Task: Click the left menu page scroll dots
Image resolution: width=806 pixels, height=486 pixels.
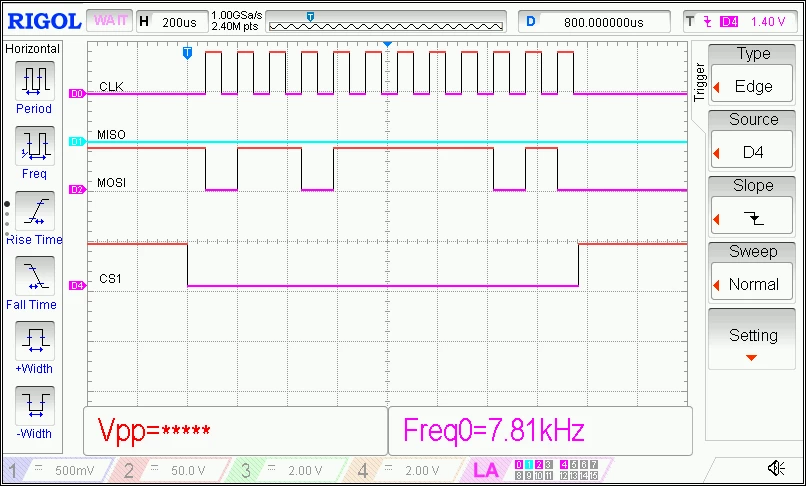Action: (x=7, y=219)
